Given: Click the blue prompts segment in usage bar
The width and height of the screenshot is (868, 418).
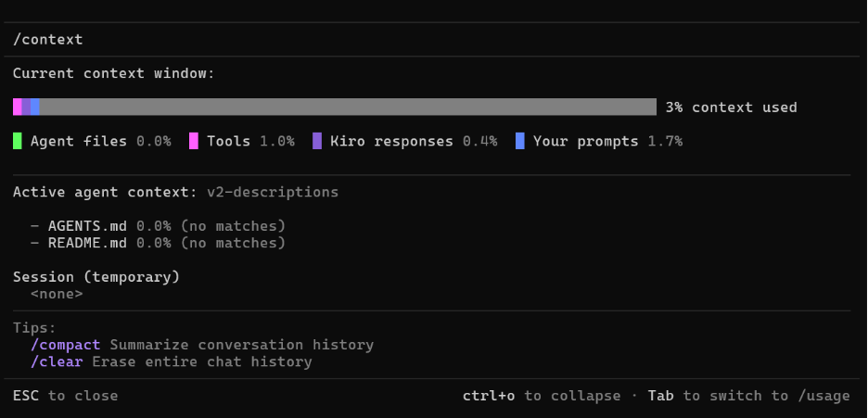Looking at the screenshot, I should (35, 107).
